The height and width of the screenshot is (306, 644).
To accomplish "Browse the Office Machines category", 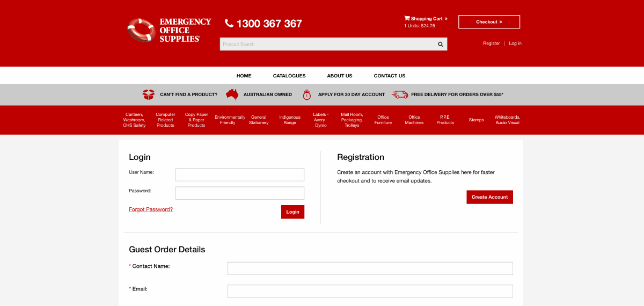I will click(414, 120).
